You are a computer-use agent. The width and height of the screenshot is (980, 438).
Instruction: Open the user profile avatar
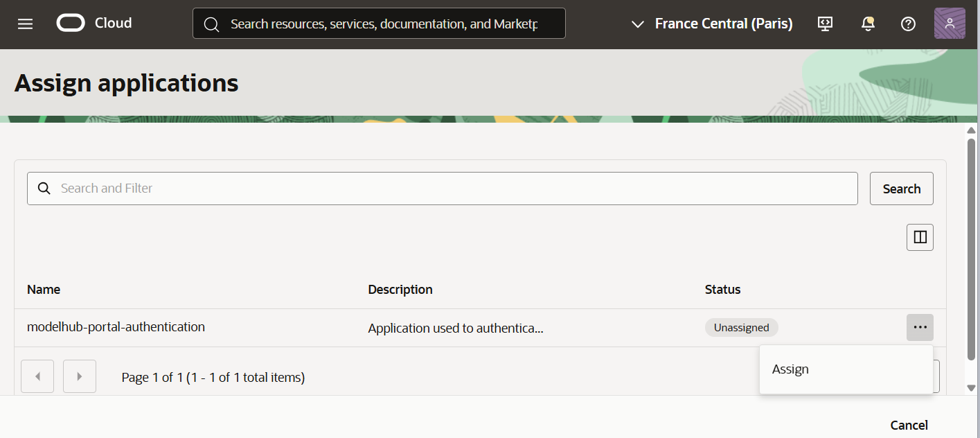coord(949,23)
